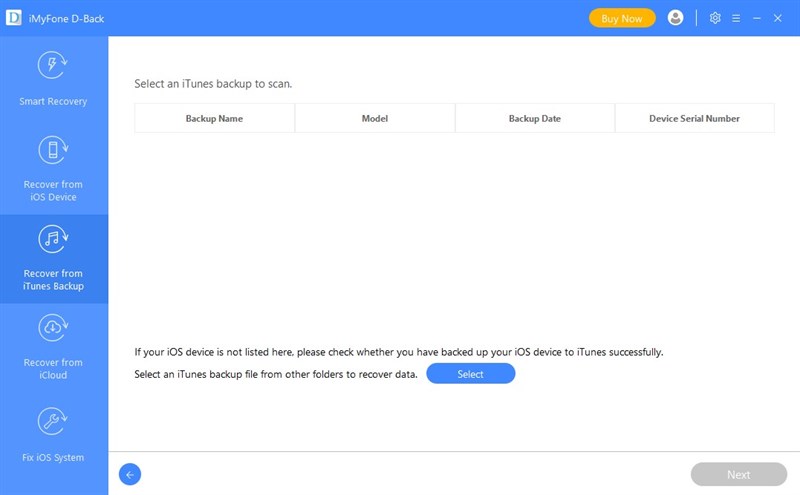Viewport: 800px width, 495px height.
Task: Click the 'Select an iTunes backup to scan.' text
Action: (x=213, y=84)
